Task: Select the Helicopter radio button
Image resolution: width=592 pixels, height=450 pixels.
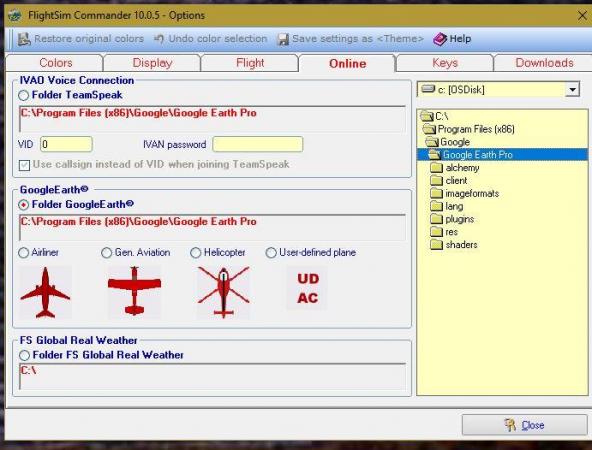Action: (196, 253)
